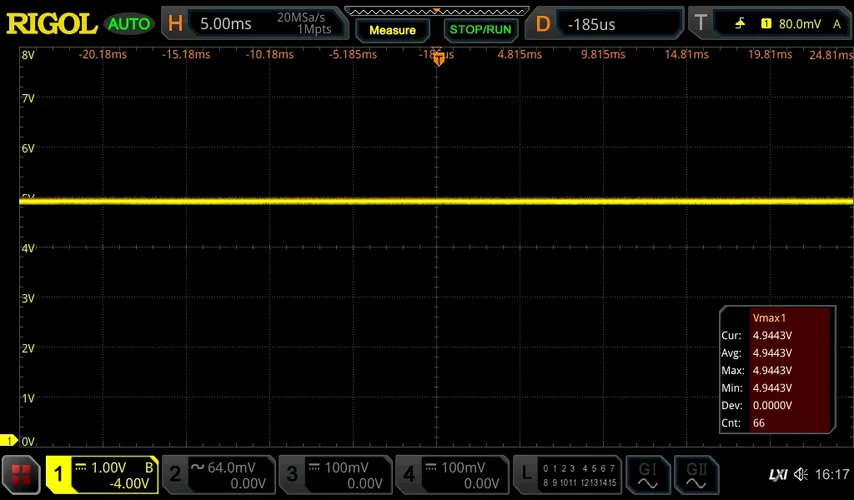This screenshot has height=500, width=854.
Task: Enable channel 3
Action: coord(292,474)
